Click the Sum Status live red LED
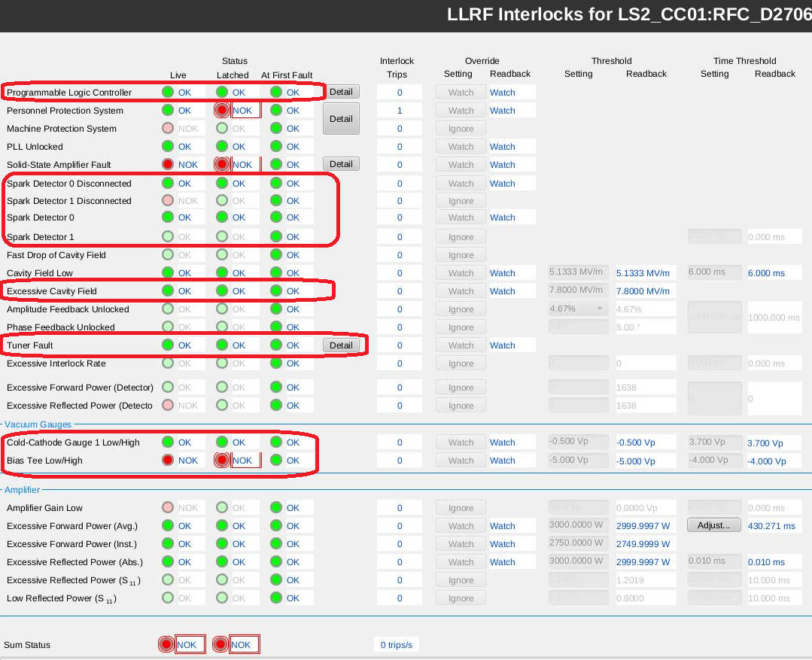Viewport: 812px width, 660px height. pos(166,645)
